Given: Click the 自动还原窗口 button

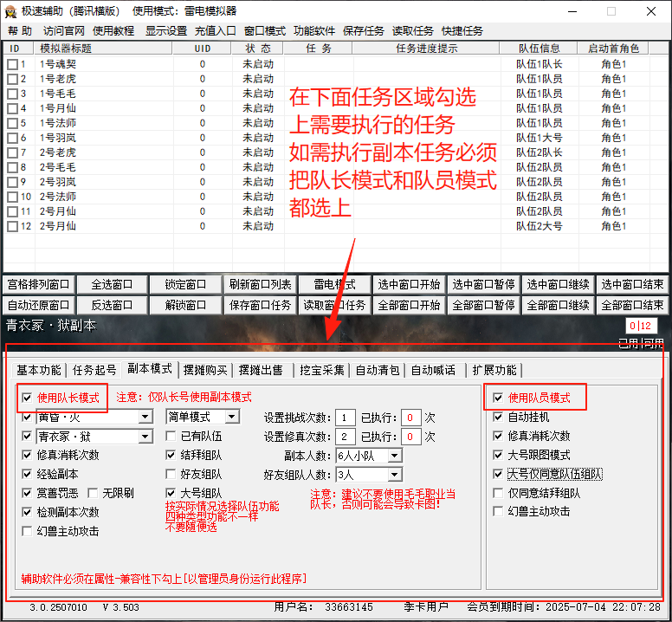Looking at the screenshot, I should point(39,305).
